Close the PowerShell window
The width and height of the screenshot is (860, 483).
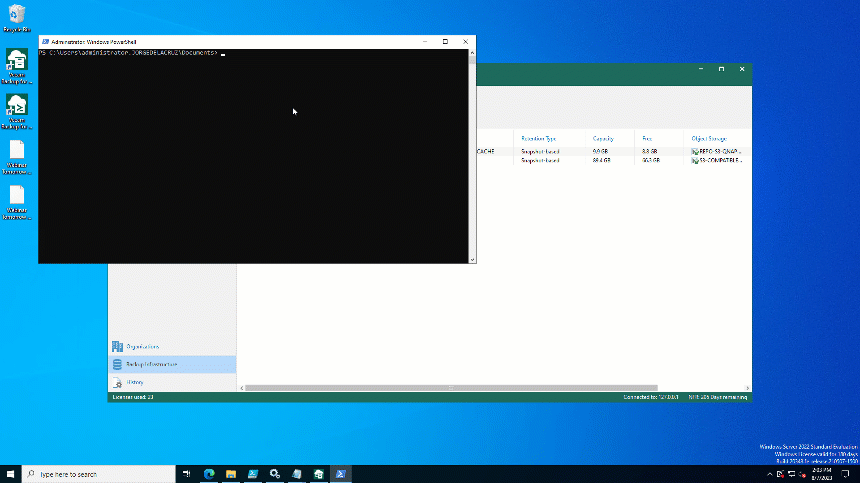(x=466, y=42)
